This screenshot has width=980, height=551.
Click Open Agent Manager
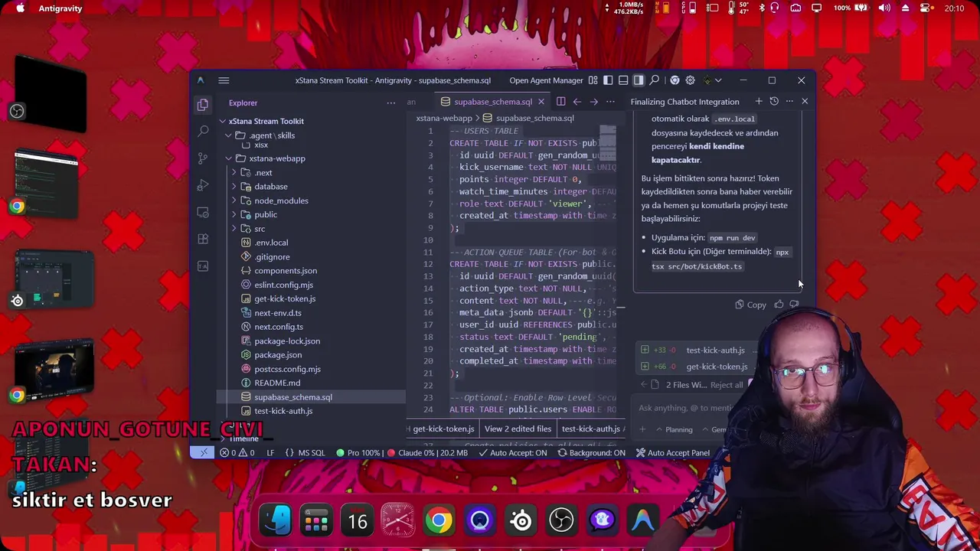(x=546, y=80)
